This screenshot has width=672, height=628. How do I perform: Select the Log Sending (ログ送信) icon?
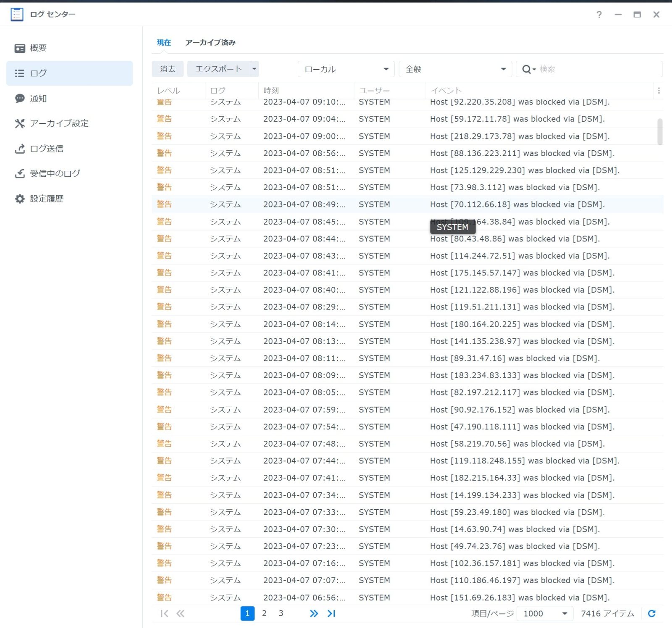[20, 149]
